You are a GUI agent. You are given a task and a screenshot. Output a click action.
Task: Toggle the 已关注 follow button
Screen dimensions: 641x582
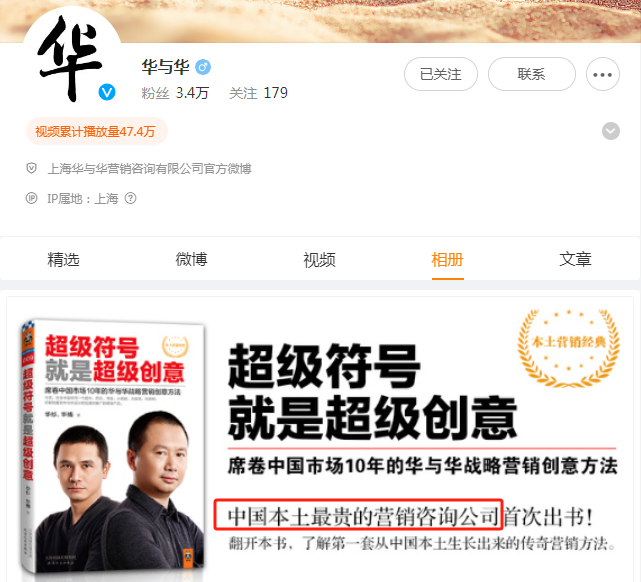coord(441,74)
